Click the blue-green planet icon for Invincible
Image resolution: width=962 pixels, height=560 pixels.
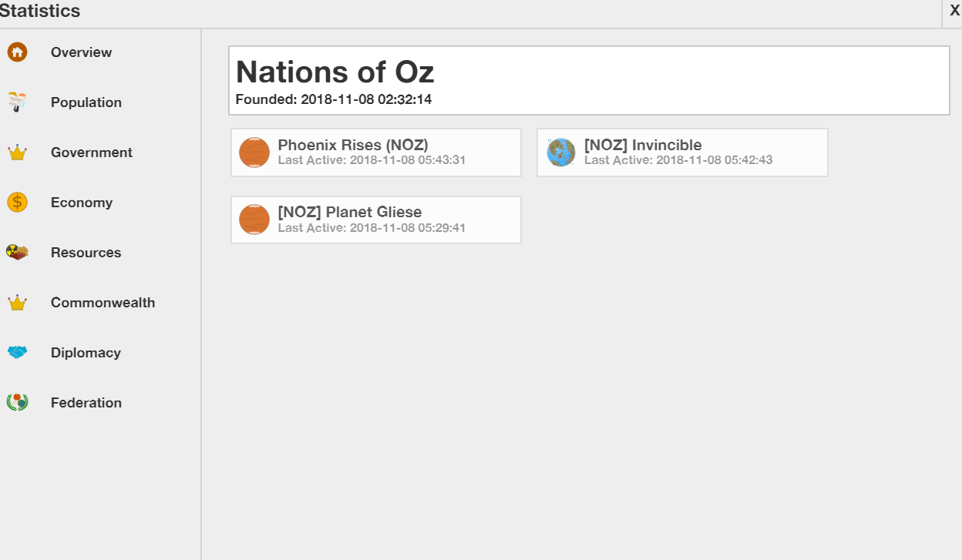click(561, 153)
